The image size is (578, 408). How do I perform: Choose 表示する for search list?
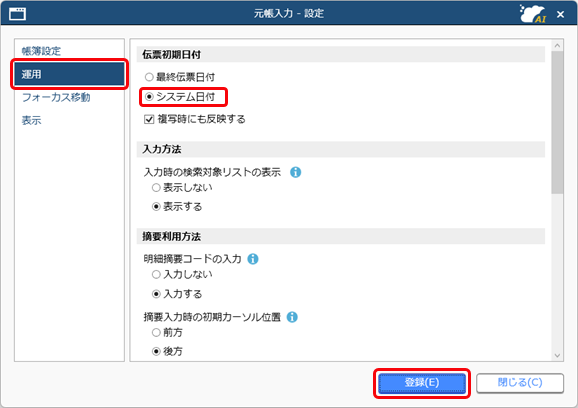(177, 206)
